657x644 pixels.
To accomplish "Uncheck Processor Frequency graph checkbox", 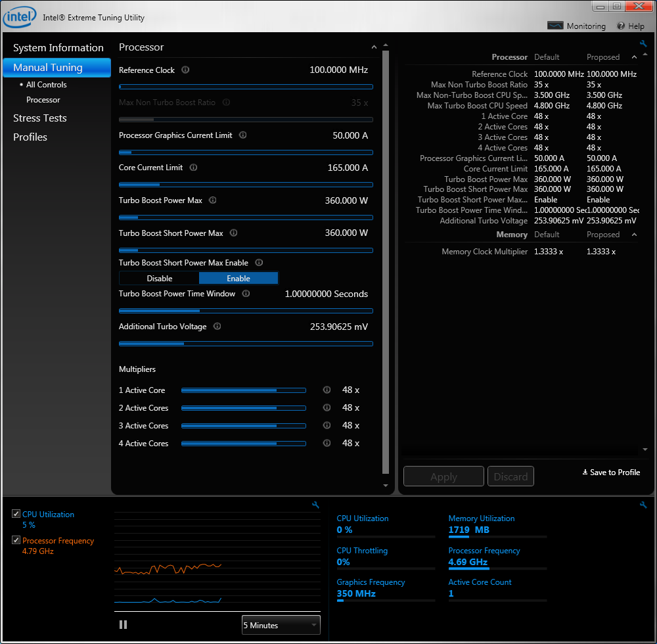I will 16,540.
